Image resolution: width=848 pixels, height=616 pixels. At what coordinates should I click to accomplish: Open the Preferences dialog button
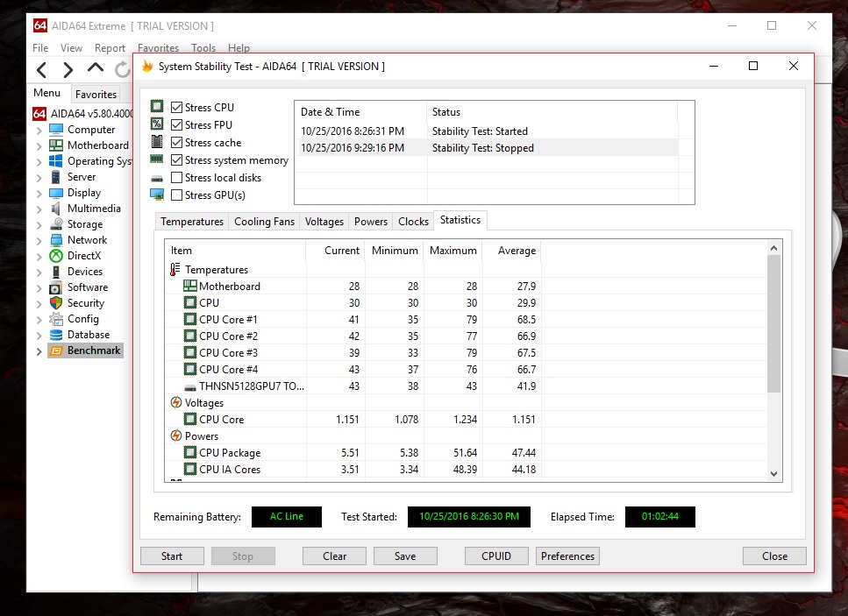567,556
